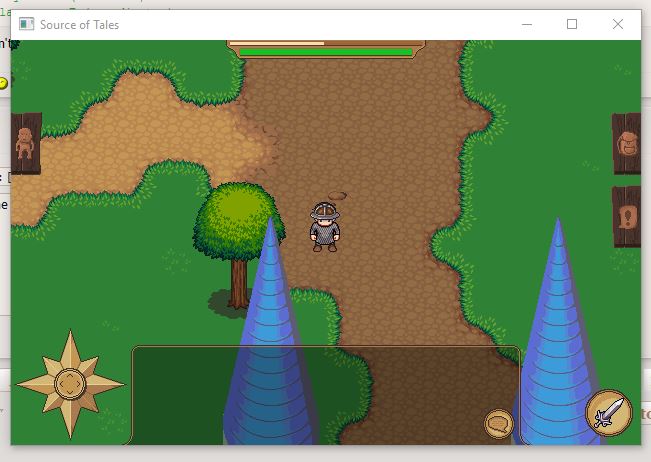Minimize the Source of Tales window

[x=527, y=24]
